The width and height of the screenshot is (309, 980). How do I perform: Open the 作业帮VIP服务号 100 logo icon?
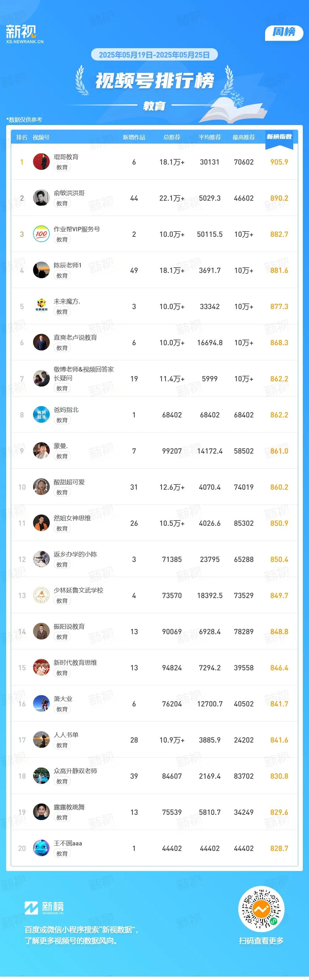(41, 234)
